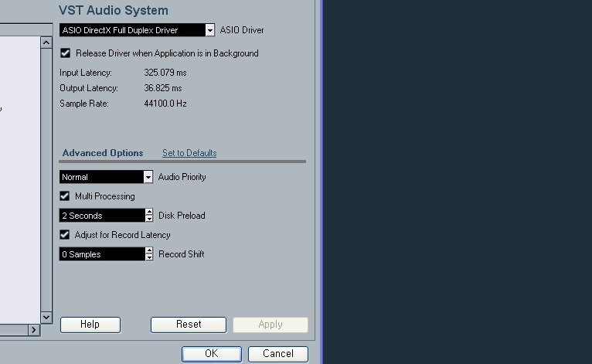Click the Disk Preload value field
The width and height of the screenshot is (592, 364).
102,215
